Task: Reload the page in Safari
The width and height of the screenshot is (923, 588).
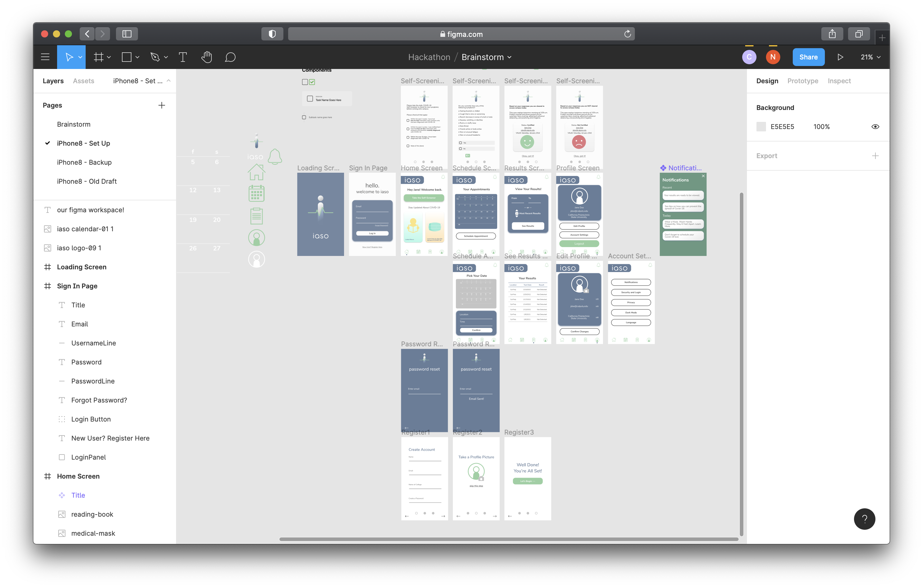Action: [627, 34]
